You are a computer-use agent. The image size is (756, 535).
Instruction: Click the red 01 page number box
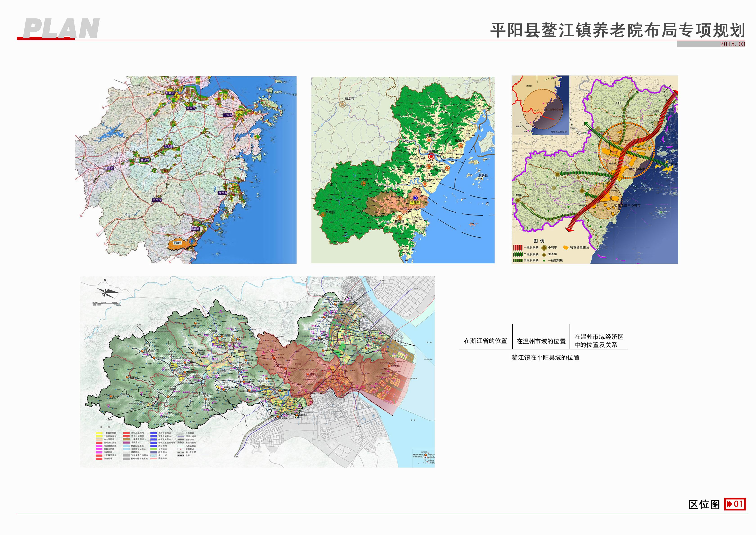(735, 504)
